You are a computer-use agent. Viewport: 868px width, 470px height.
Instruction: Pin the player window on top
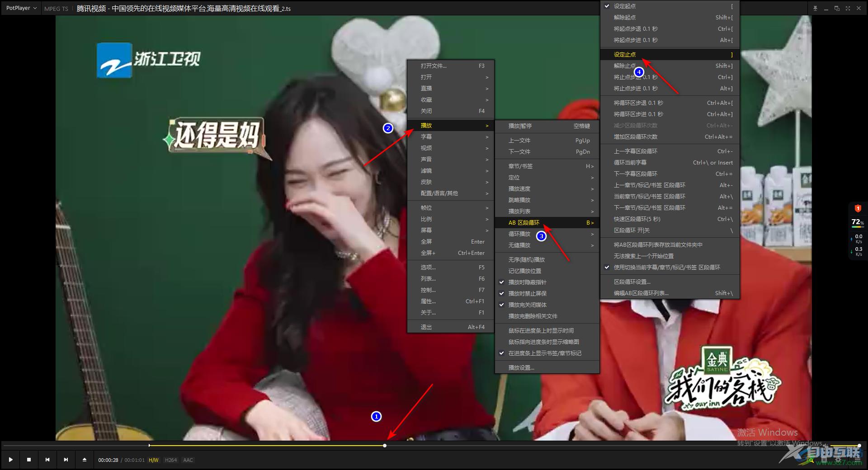(815, 9)
